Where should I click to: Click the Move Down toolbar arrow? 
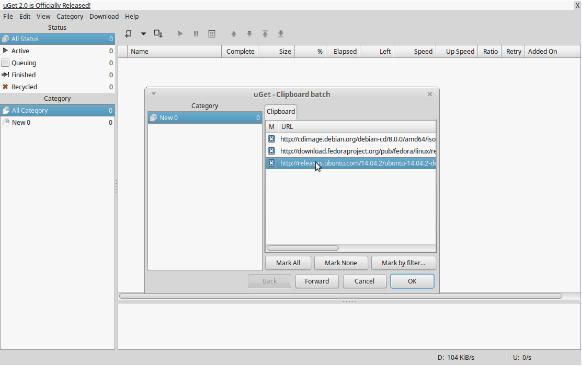click(249, 34)
